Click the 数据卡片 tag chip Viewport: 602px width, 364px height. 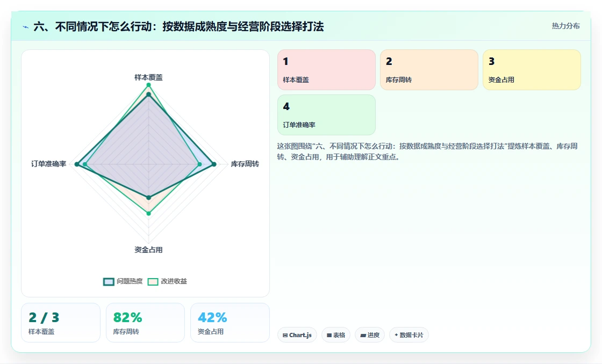click(x=409, y=335)
